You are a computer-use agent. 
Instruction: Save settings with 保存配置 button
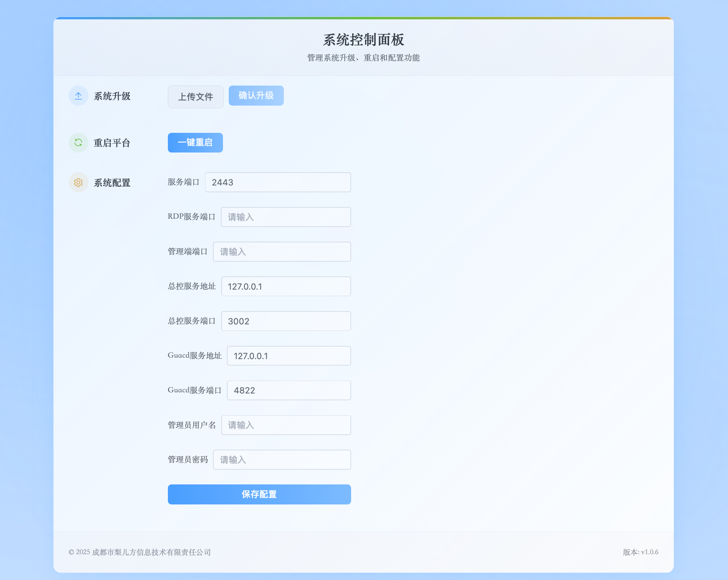(x=259, y=494)
